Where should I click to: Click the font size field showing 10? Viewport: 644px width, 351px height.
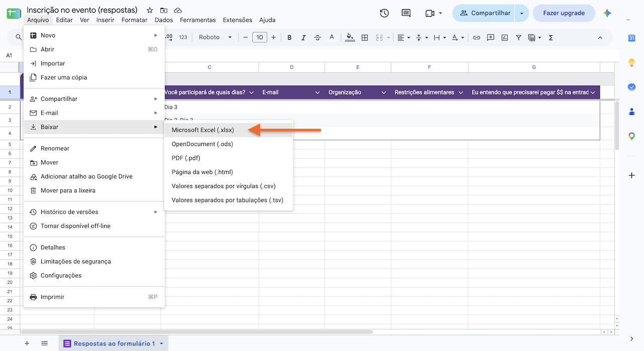(x=260, y=37)
